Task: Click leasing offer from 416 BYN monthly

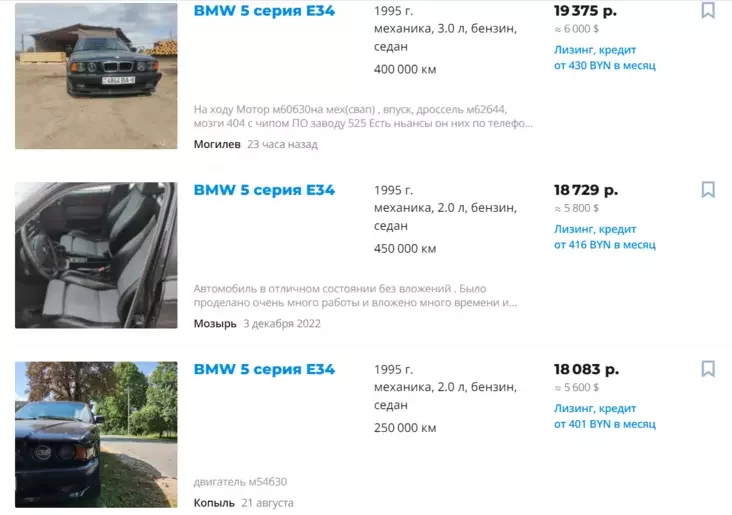Action: 605,237
